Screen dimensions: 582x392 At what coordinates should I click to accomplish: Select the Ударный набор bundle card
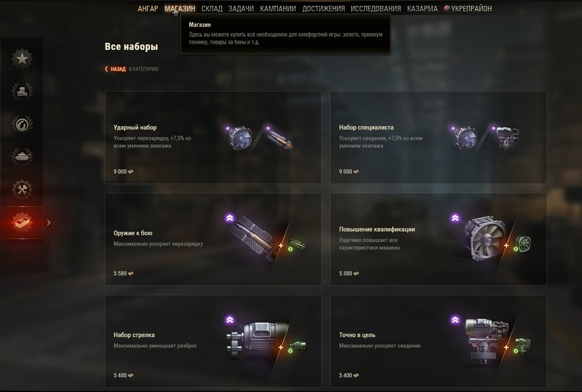click(x=213, y=137)
